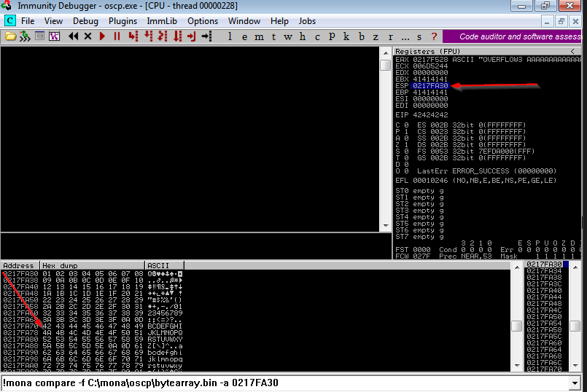Click the stack pane scrollbar thumb
This screenshot has width=587, height=392.
tap(575, 326)
